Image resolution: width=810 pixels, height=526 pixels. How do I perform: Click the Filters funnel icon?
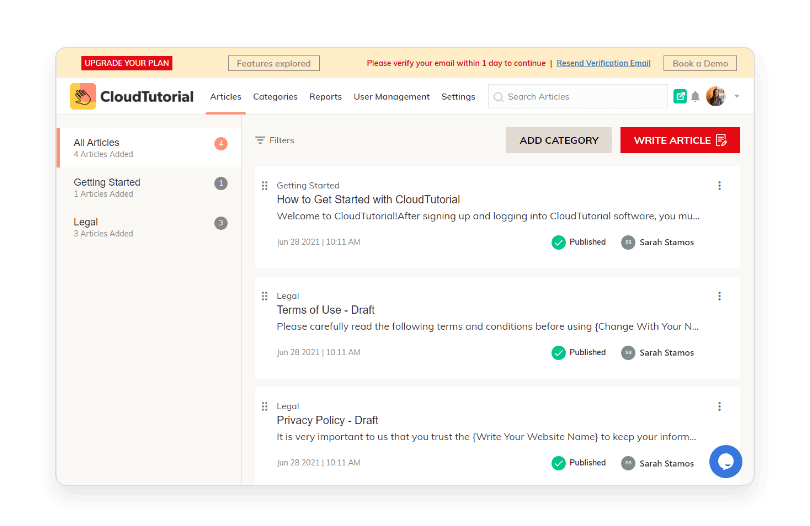click(x=260, y=140)
